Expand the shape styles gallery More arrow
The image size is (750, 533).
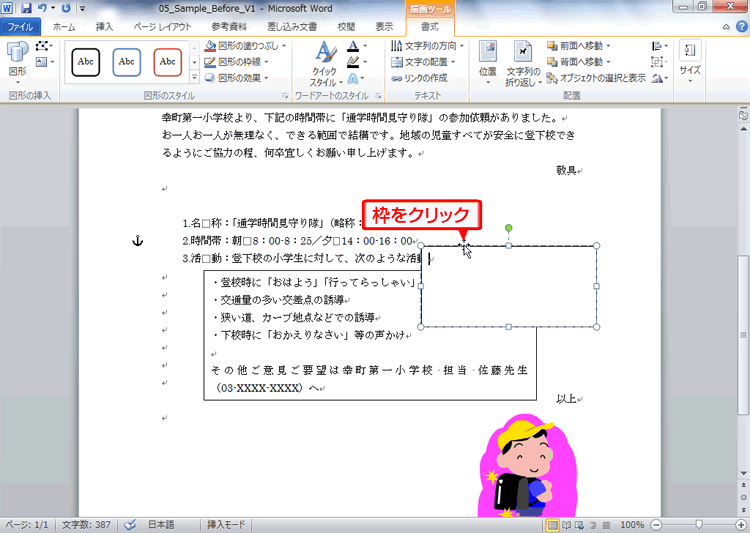pos(194,78)
